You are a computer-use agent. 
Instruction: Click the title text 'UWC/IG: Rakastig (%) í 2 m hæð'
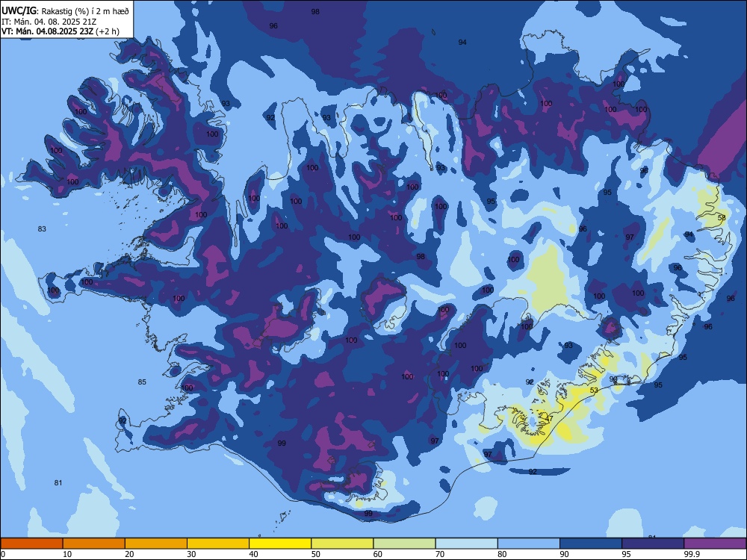(x=65, y=10)
